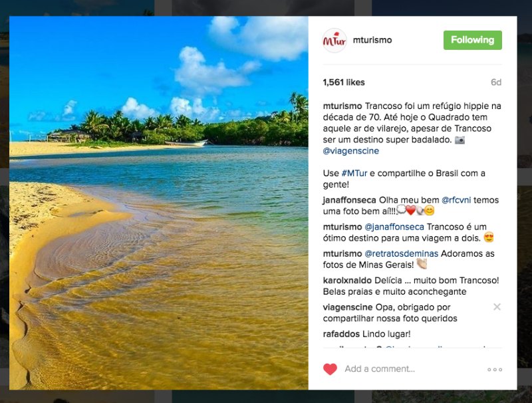Screen dimensions: 532x403
Task: Open the mturismo username in the header
Action: 372,40
